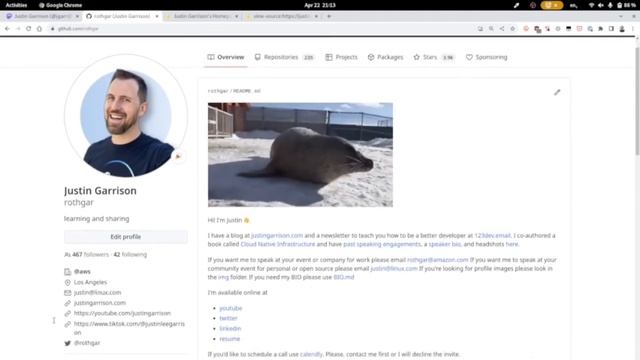Open the twitter list link

228,318
